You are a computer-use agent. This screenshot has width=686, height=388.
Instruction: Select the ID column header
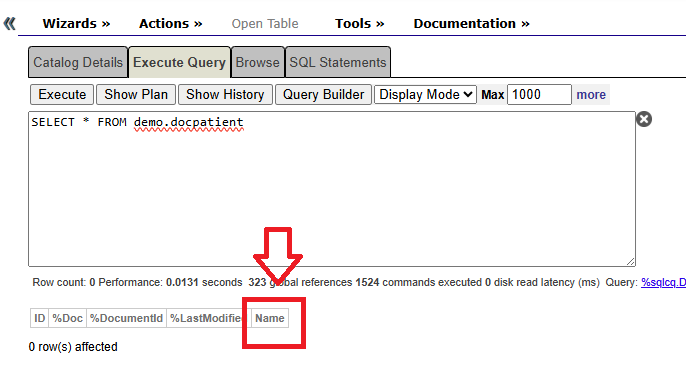[x=39, y=318]
